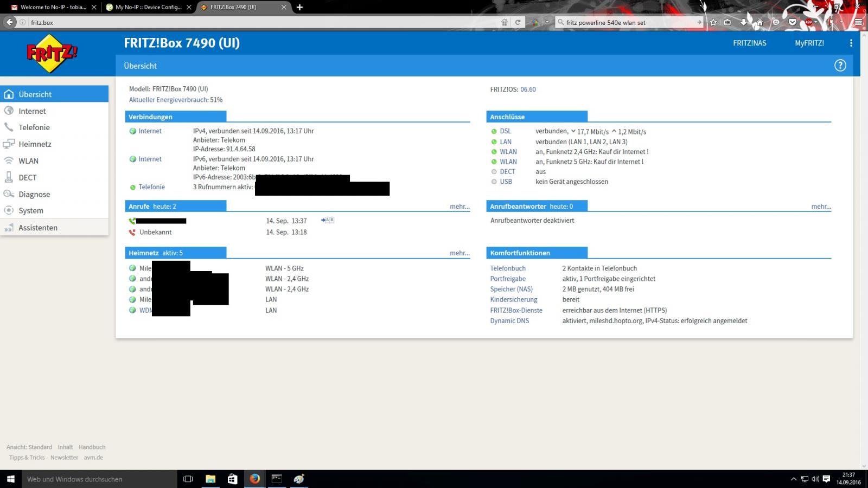Show bookmarks list icon in toolbar
Image resolution: width=868 pixels, height=488 pixels.
727,22
